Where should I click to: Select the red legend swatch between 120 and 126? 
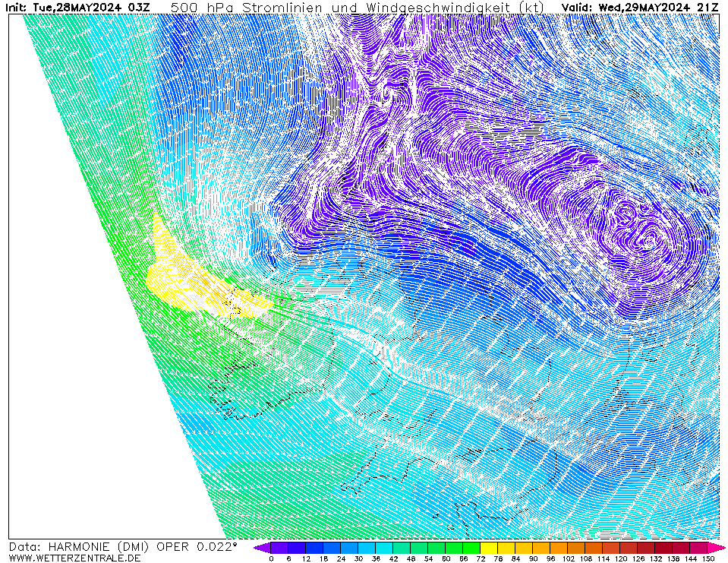click(x=629, y=548)
